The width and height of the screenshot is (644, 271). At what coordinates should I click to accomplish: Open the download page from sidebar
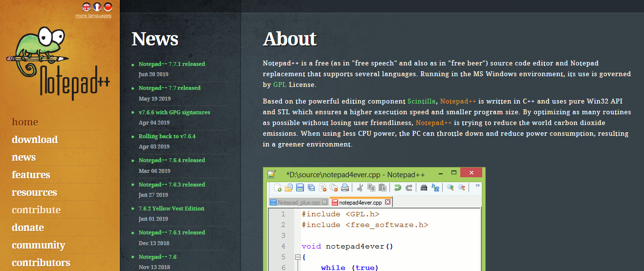click(x=35, y=140)
